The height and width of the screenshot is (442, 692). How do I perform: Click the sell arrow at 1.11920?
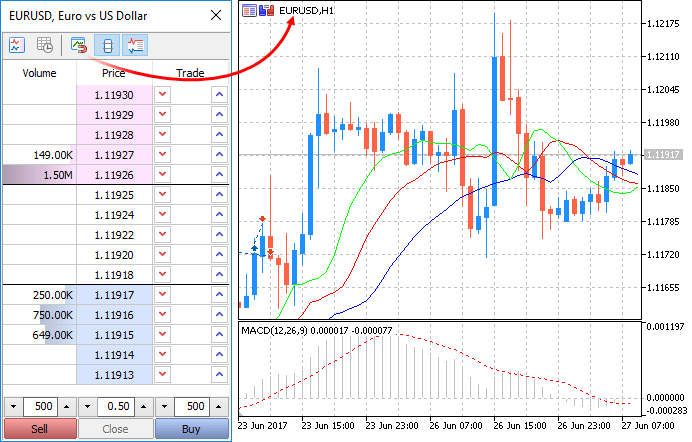click(162, 254)
